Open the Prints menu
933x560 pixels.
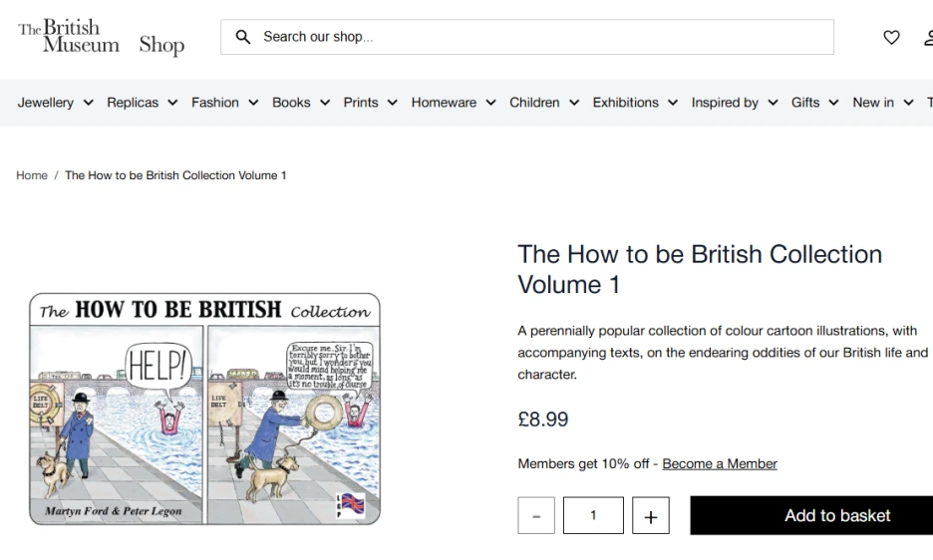point(371,103)
